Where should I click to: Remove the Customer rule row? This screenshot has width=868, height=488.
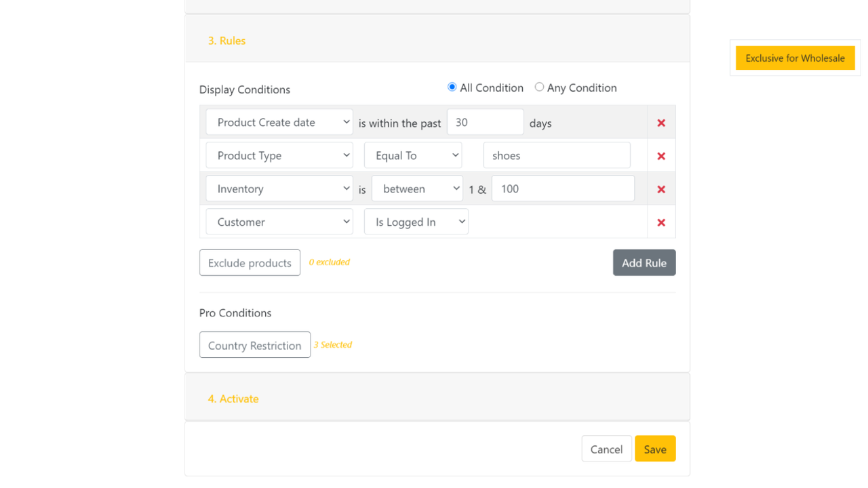[x=661, y=222]
